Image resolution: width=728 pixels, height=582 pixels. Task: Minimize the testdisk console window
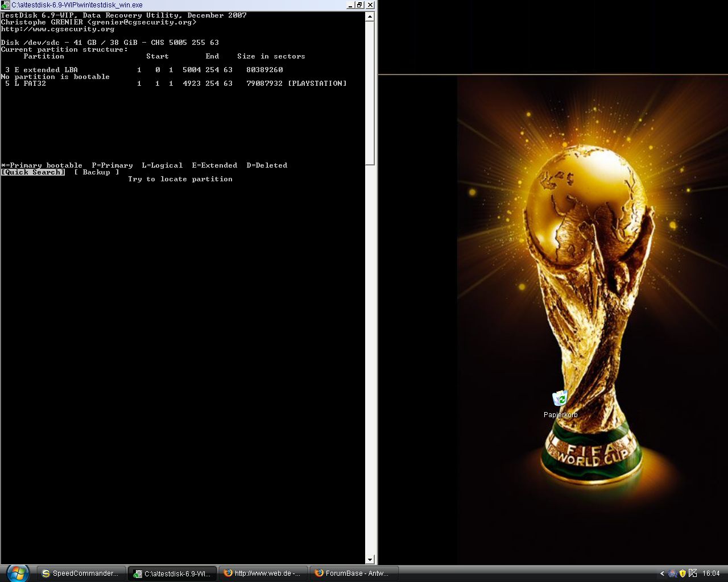tap(351, 5)
